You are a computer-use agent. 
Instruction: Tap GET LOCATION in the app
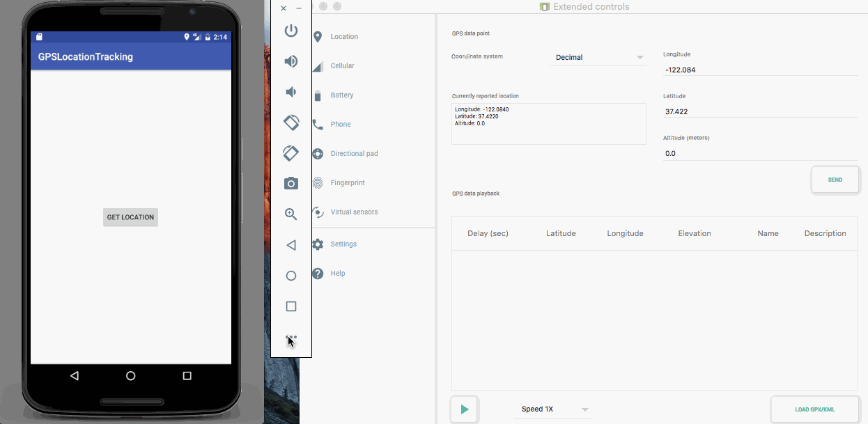click(x=130, y=217)
